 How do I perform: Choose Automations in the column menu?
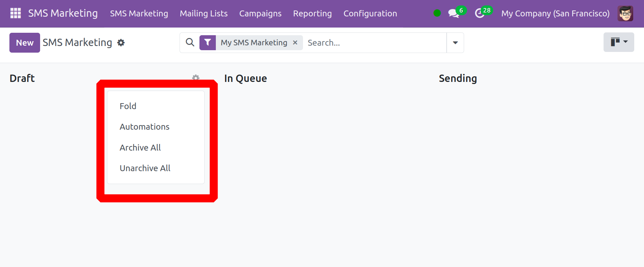(x=144, y=127)
